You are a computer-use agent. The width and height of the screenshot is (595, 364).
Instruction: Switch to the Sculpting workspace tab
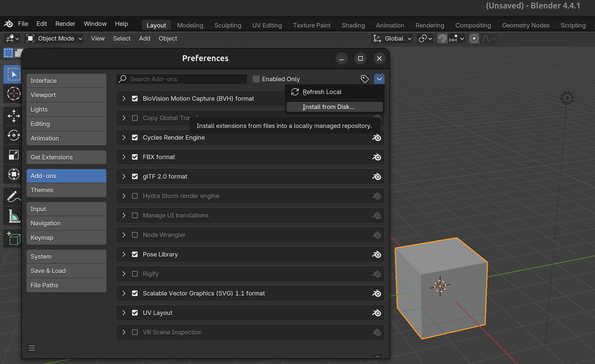pyautogui.click(x=228, y=25)
